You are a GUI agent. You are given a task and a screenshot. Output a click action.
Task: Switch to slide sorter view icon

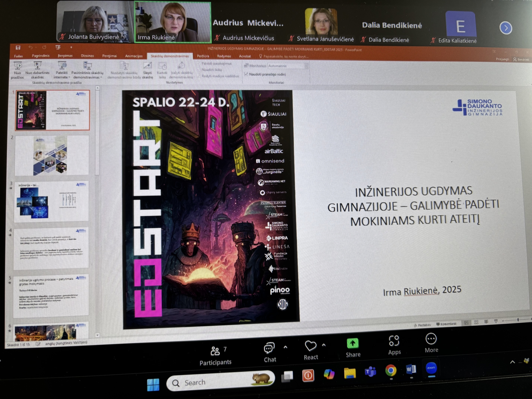[x=476, y=322]
